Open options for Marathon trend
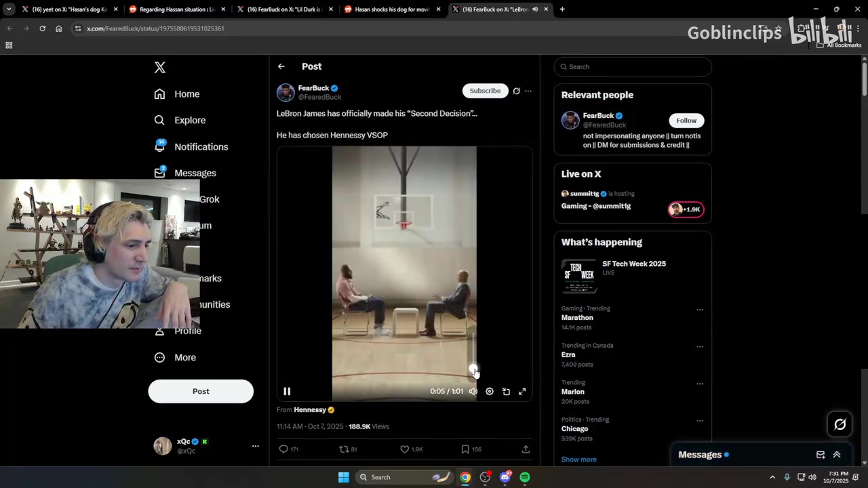The width and height of the screenshot is (868, 488). 699,310
